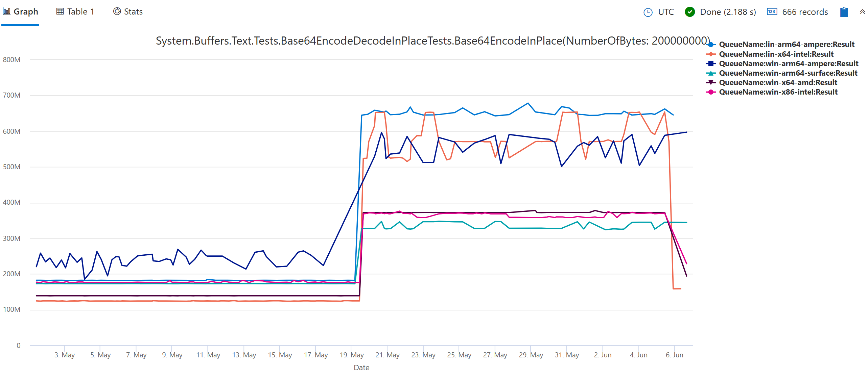
Task: Click the 123 records counter icon
Action: pyautogui.click(x=772, y=12)
